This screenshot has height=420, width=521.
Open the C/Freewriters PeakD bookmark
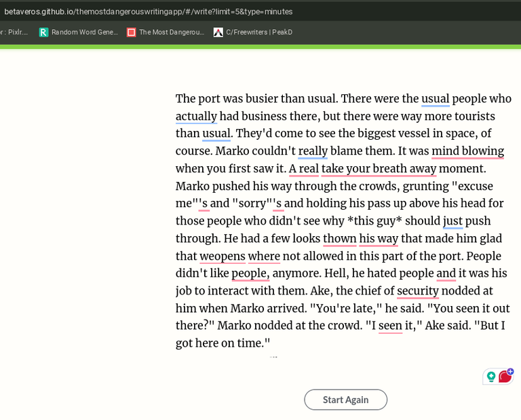click(252, 32)
